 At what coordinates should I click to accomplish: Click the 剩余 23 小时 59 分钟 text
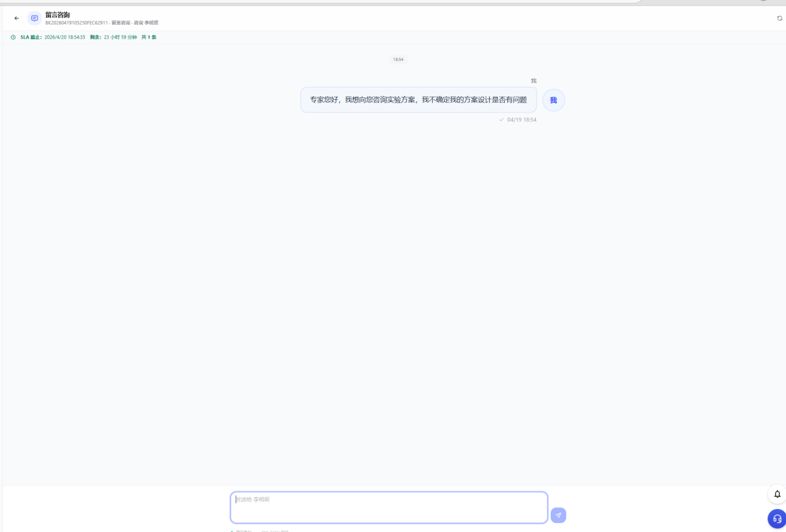click(114, 37)
